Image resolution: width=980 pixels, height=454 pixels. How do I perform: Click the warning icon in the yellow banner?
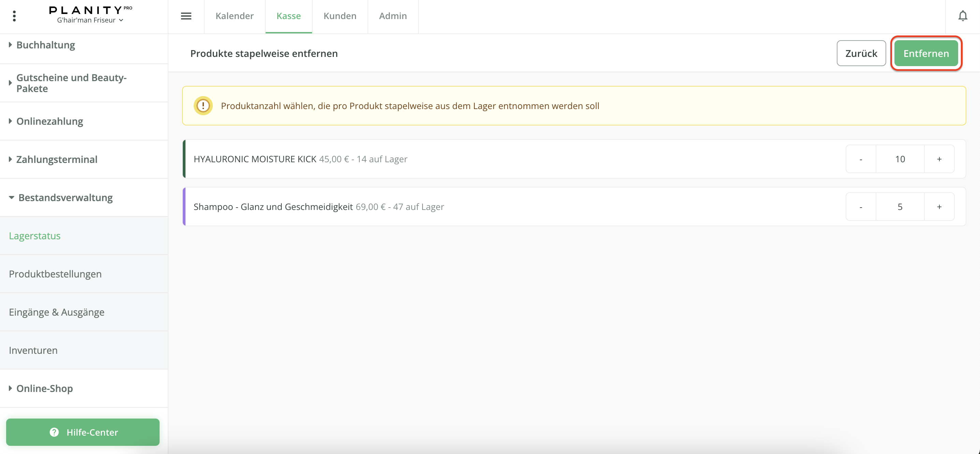point(203,106)
